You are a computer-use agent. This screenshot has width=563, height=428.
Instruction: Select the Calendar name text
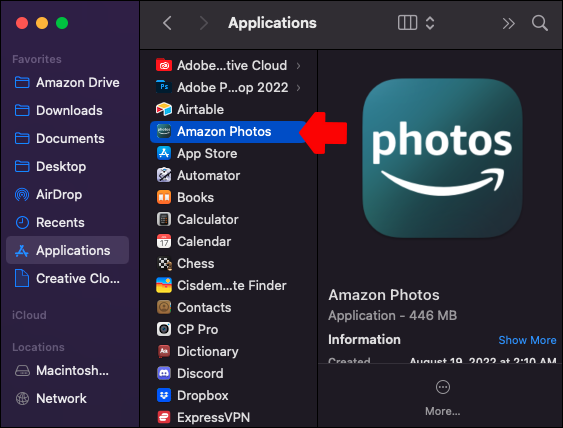pyautogui.click(x=204, y=242)
